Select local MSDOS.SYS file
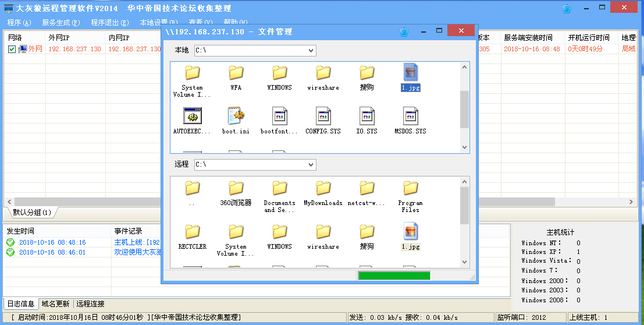 point(410,121)
